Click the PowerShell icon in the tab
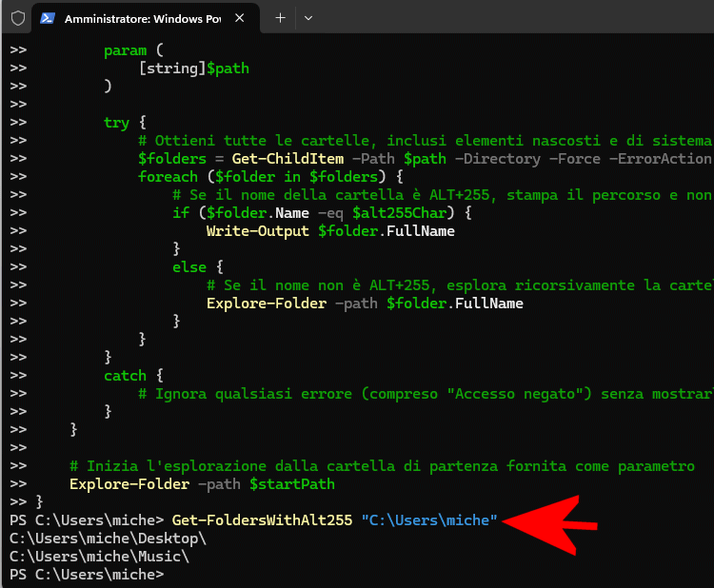Viewport: 714px width, 588px height. pyautogui.click(x=48, y=18)
